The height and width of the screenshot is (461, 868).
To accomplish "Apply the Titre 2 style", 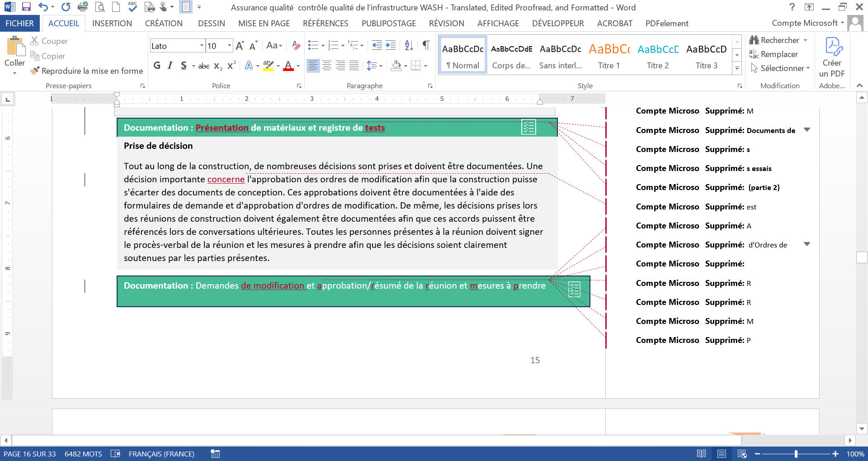I will pos(658,55).
